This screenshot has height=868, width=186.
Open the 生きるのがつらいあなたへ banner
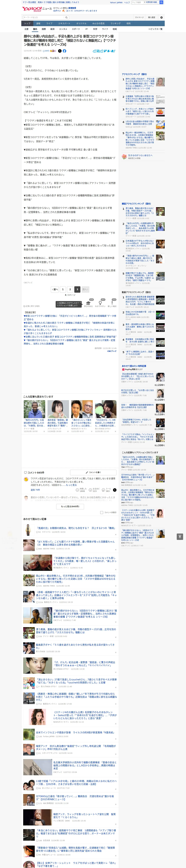[x=143, y=157]
